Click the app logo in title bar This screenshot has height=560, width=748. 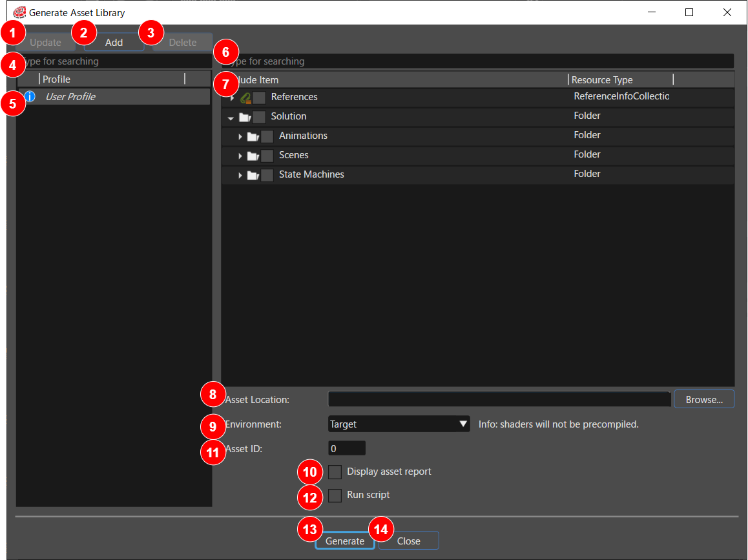pyautogui.click(x=19, y=12)
